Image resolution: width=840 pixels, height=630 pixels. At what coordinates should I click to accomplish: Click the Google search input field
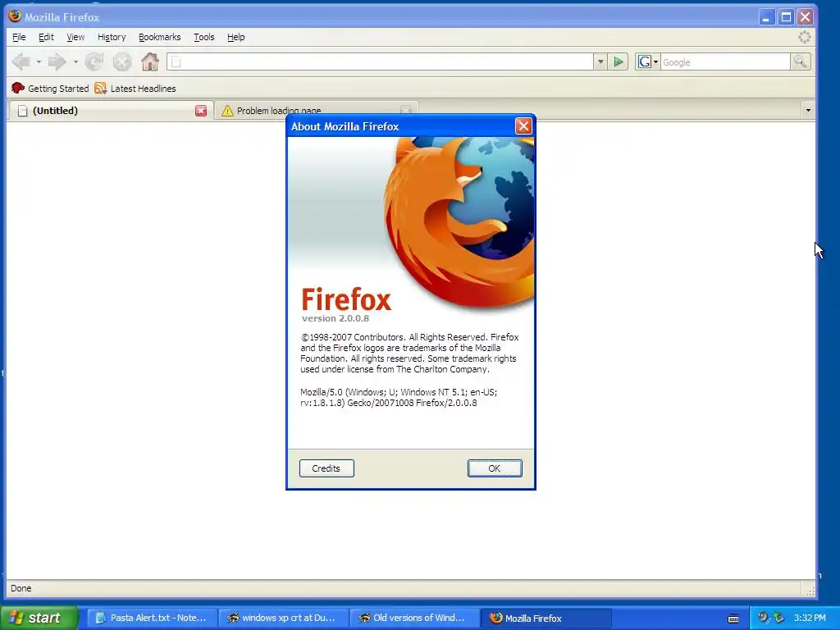pos(725,62)
